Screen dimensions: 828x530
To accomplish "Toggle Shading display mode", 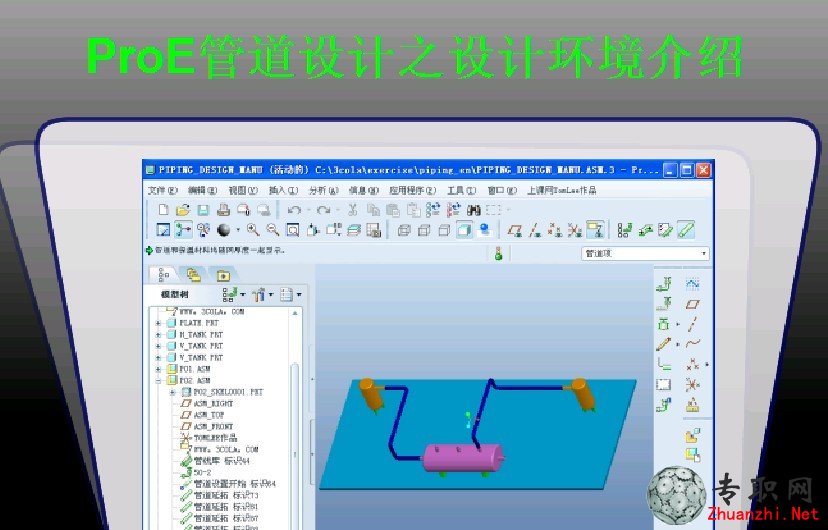I will (464, 230).
